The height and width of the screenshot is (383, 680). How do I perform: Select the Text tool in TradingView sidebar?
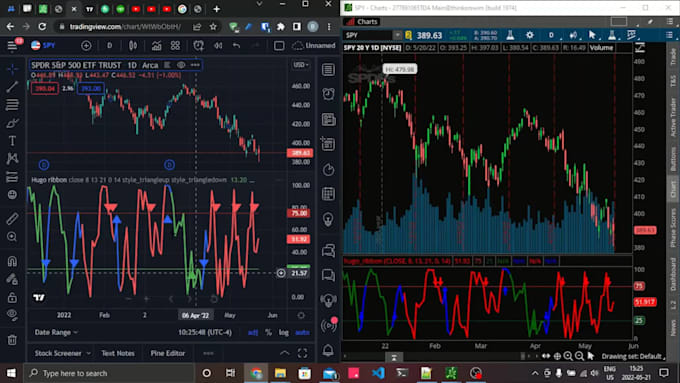(12, 141)
